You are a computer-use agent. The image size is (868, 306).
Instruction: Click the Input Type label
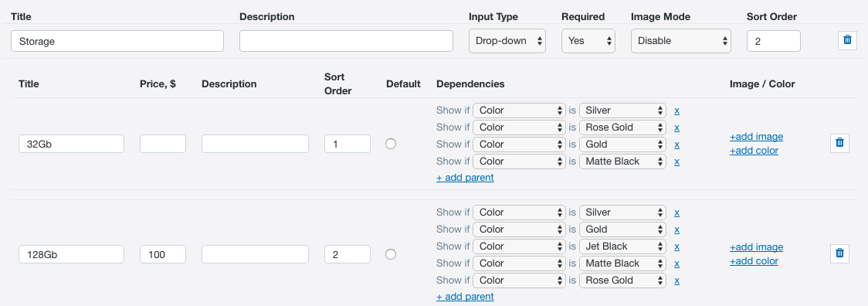point(493,17)
